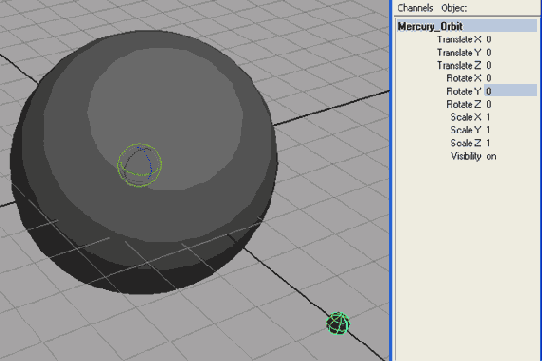Select the Rotate Y channel label
Image resolution: width=542 pixels, height=361 pixels.
click(464, 91)
